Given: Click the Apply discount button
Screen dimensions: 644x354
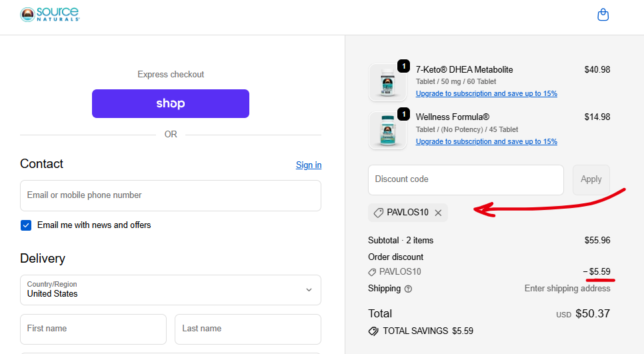Looking at the screenshot, I should point(591,179).
